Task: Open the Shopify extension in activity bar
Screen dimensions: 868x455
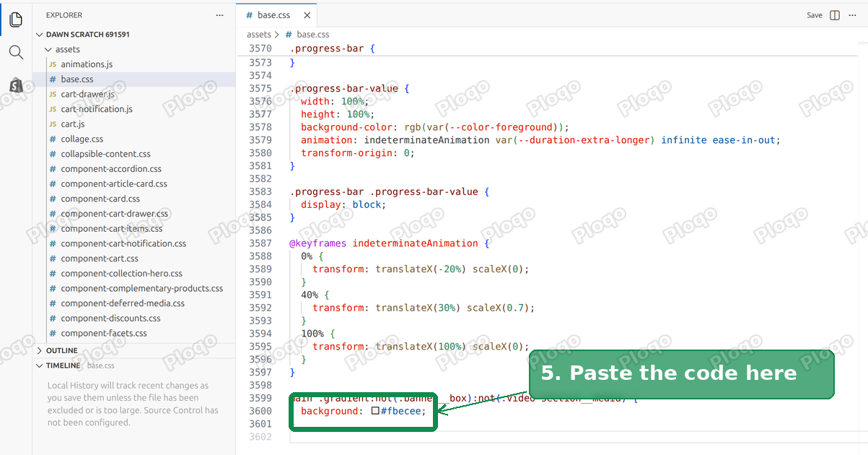Action: pyautogui.click(x=16, y=85)
